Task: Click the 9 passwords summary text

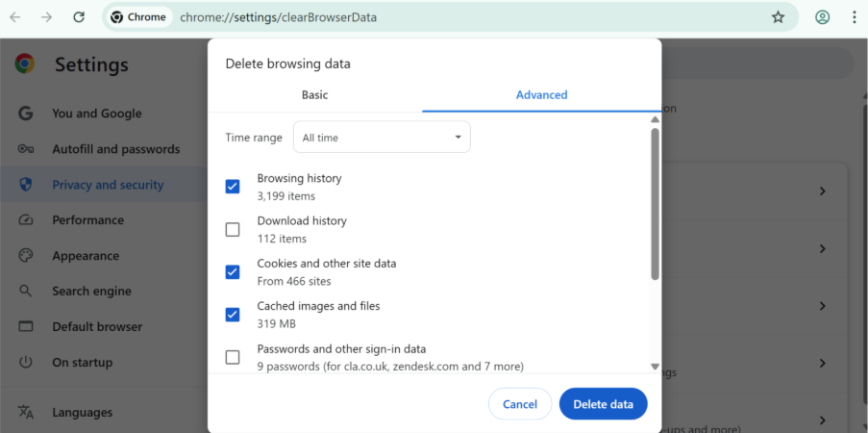Action: pyautogui.click(x=390, y=367)
